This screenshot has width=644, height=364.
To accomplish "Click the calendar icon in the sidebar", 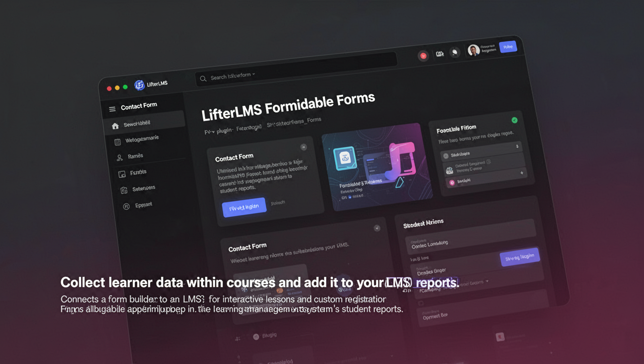I will 117,141.
